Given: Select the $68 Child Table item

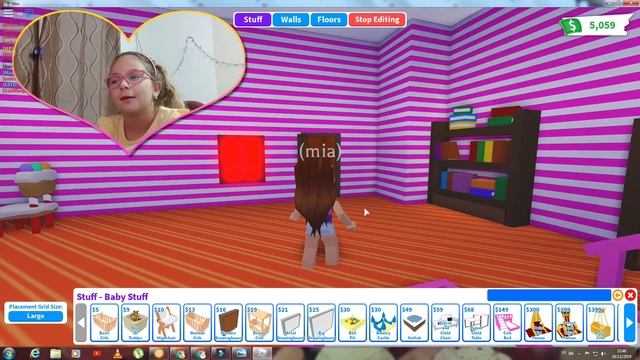Looking at the screenshot, I should (477, 322).
